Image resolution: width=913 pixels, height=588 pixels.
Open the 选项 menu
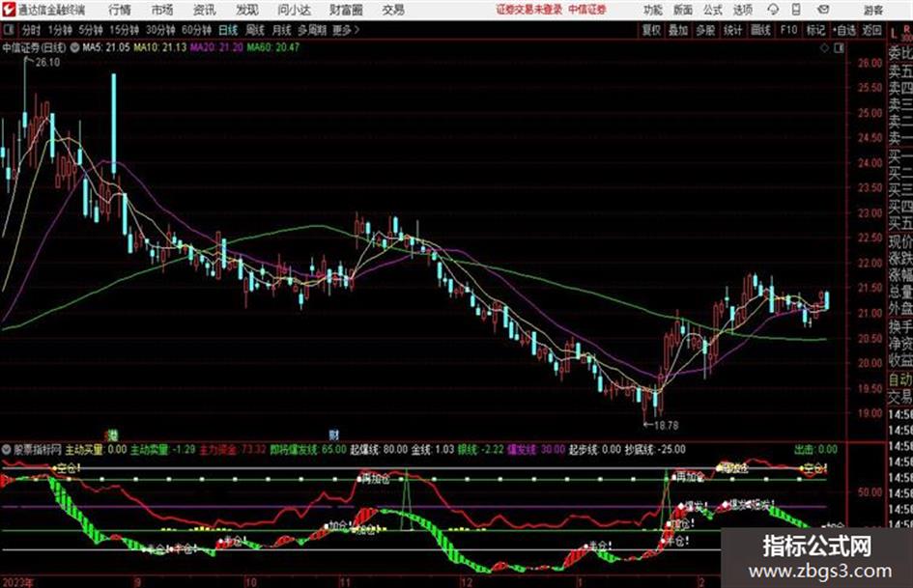742,10
